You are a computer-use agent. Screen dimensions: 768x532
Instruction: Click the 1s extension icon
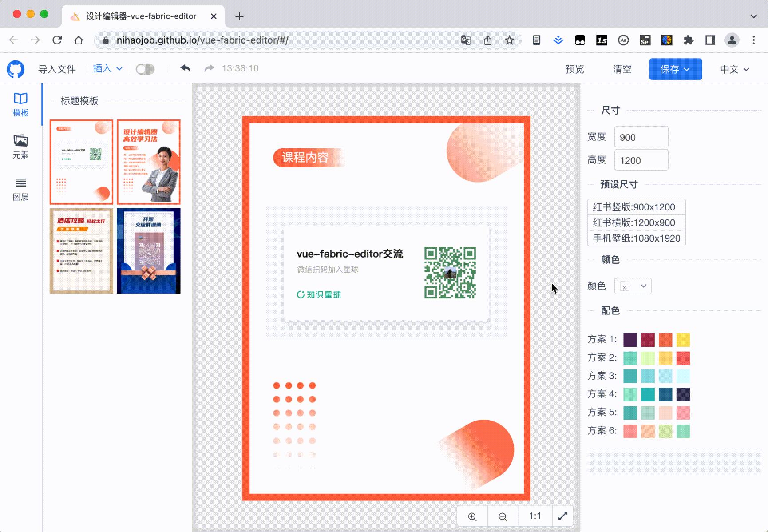pos(602,40)
